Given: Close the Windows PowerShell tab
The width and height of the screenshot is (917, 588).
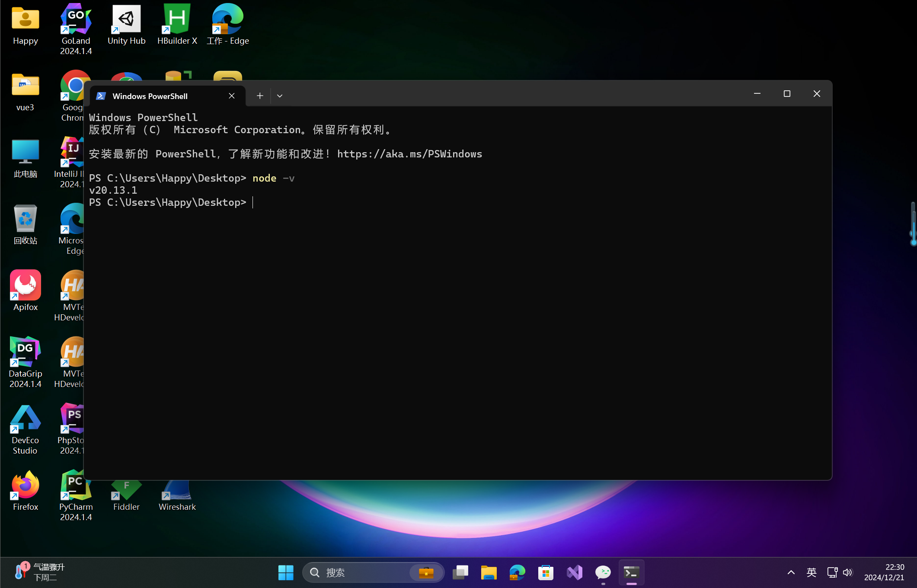Looking at the screenshot, I should click(232, 96).
